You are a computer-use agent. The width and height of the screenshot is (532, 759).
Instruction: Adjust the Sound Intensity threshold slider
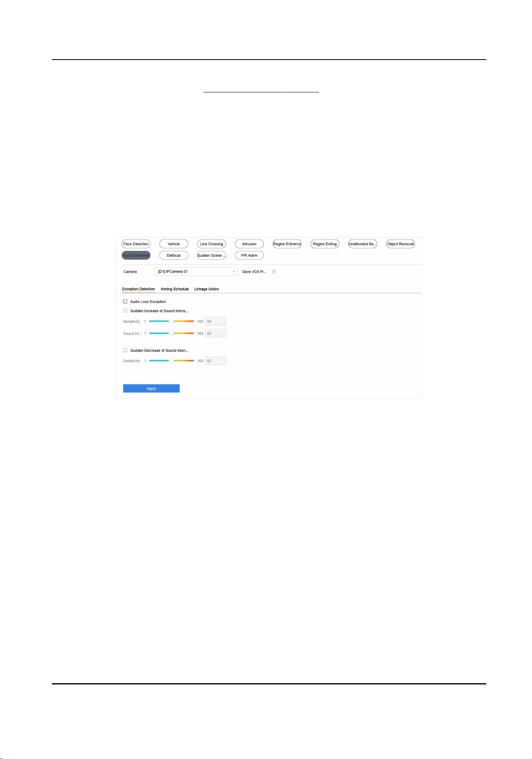[171, 334]
